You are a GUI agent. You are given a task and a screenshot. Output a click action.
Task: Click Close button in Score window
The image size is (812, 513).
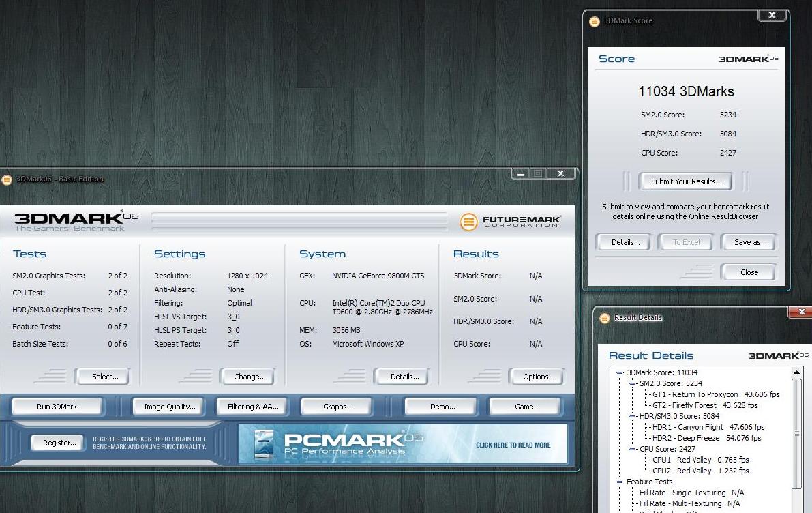click(749, 272)
